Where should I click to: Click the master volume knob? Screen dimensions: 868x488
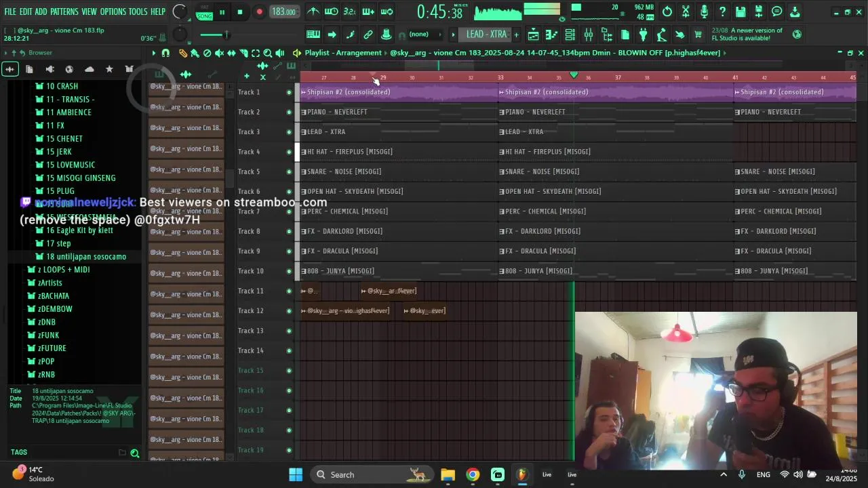(179, 12)
